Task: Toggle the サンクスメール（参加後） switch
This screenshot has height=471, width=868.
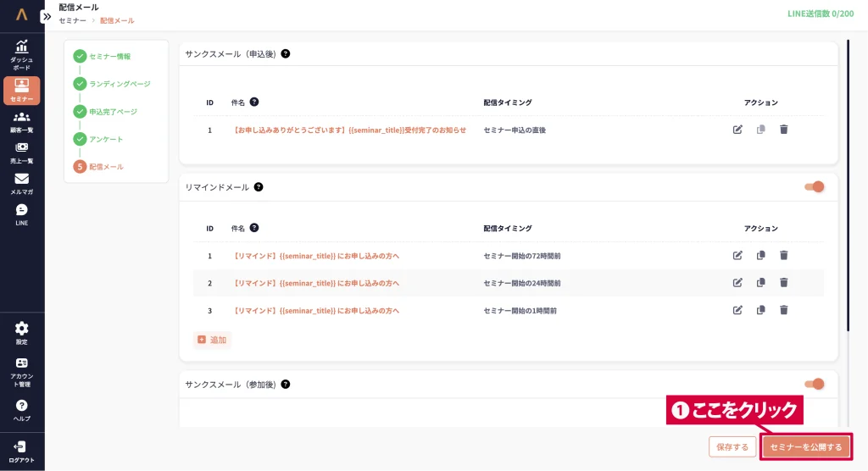Action: 814,384
